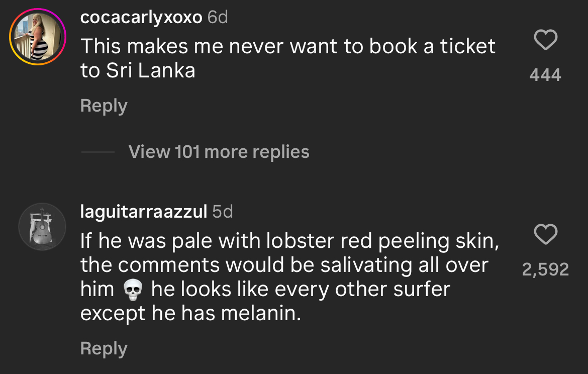Click the 5d timestamp
This screenshot has width=588, height=374.
pyautogui.click(x=223, y=212)
